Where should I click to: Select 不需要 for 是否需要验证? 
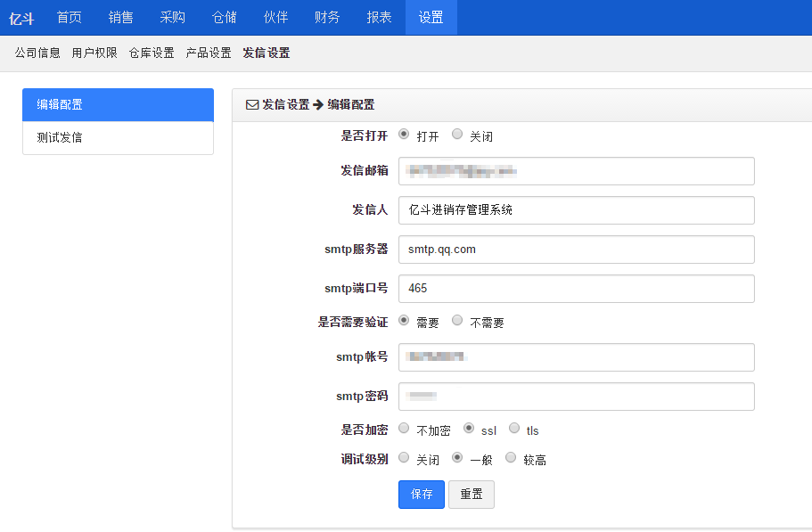(x=457, y=320)
